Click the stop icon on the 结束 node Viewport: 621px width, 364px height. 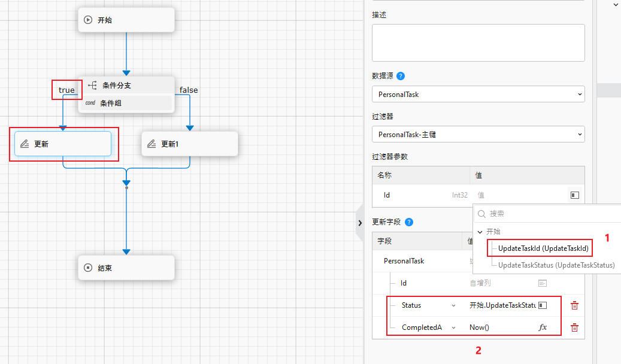pos(88,268)
